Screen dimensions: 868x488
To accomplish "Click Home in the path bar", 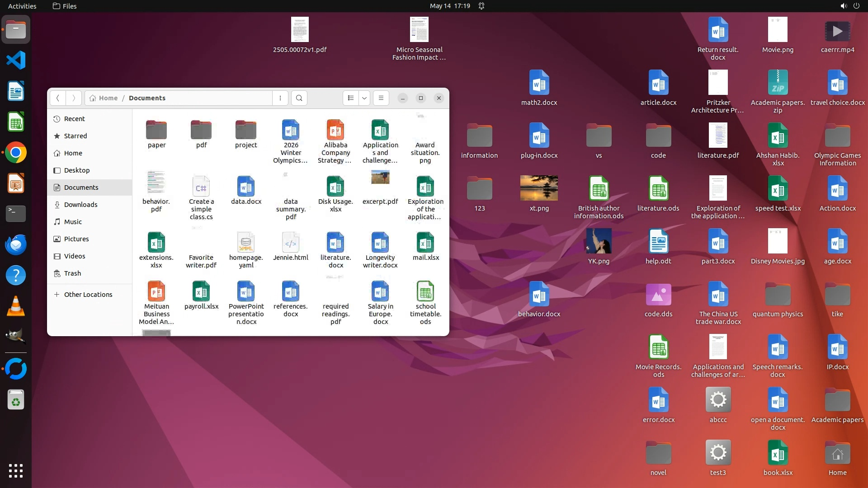I will click(x=108, y=98).
